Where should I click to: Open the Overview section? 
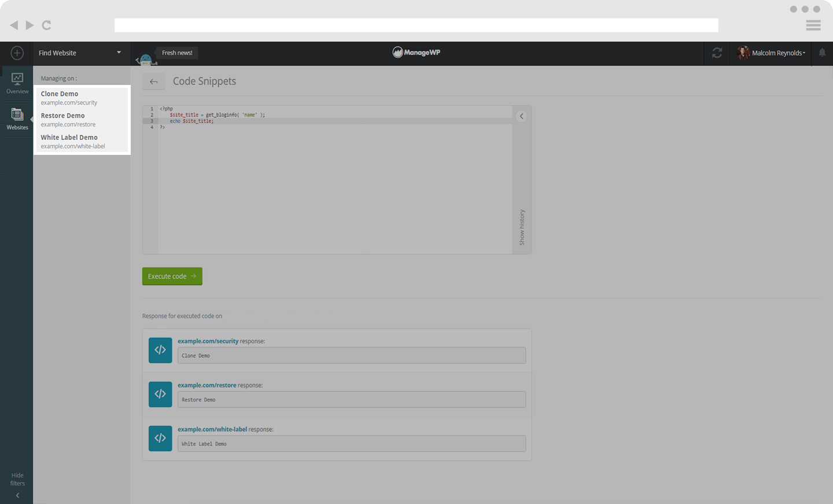tap(17, 83)
